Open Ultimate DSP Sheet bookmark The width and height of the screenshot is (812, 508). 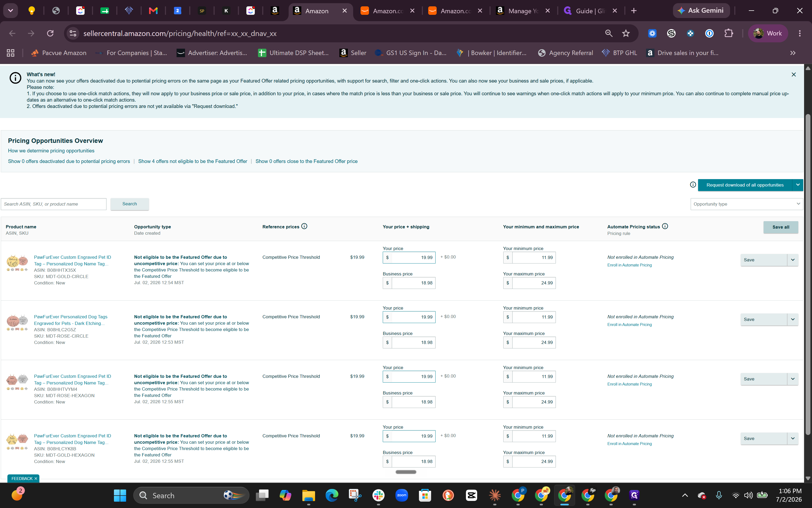293,53
